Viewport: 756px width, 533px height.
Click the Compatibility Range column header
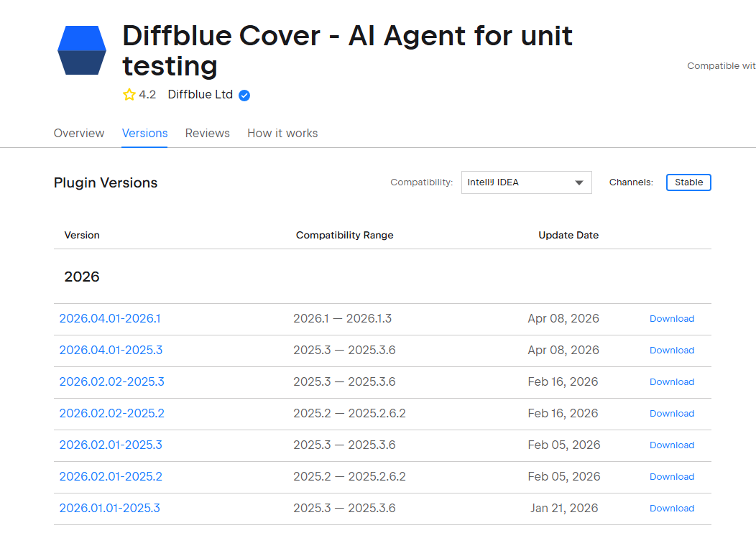pos(345,235)
